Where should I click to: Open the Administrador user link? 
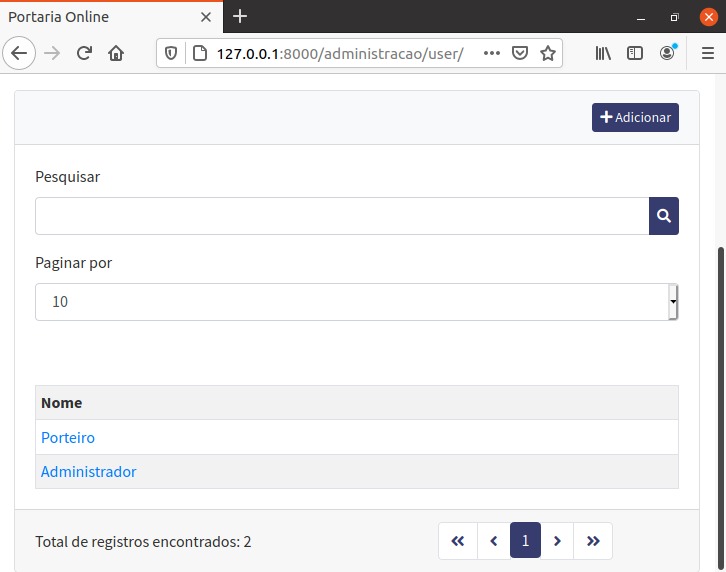[x=88, y=472]
